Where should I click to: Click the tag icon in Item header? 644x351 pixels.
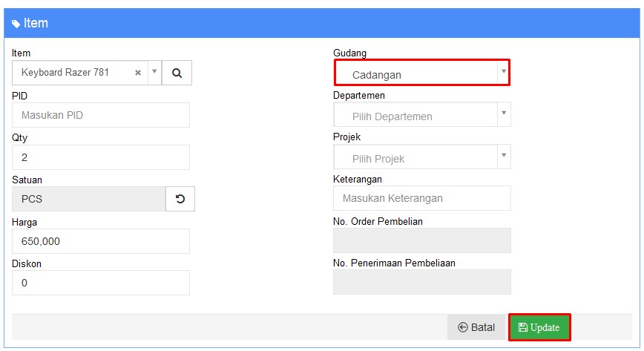(16, 24)
